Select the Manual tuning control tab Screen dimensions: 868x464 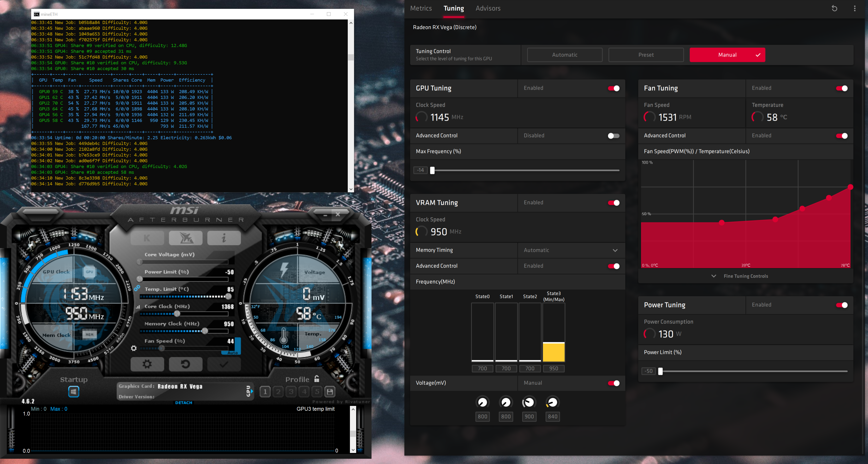coord(727,54)
